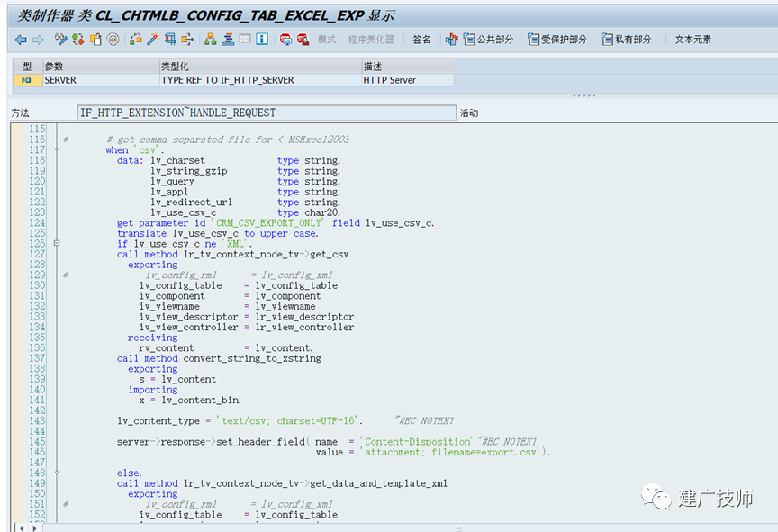Click the 模式 pattern button
Image resolution: width=778 pixels, height=532 pixels.
point(327,40)
